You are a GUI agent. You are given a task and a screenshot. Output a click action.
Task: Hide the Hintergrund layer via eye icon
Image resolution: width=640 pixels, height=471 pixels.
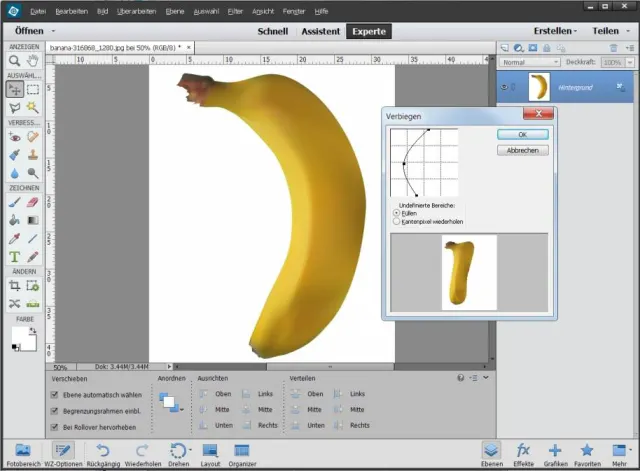pyautogui.click(x=507, y=87)
